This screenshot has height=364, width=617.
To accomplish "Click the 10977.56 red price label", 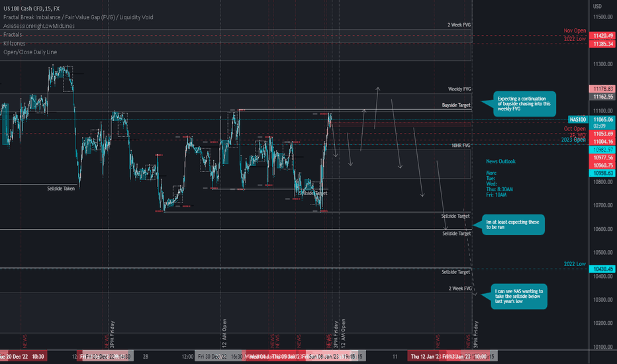I will (603, 158).
